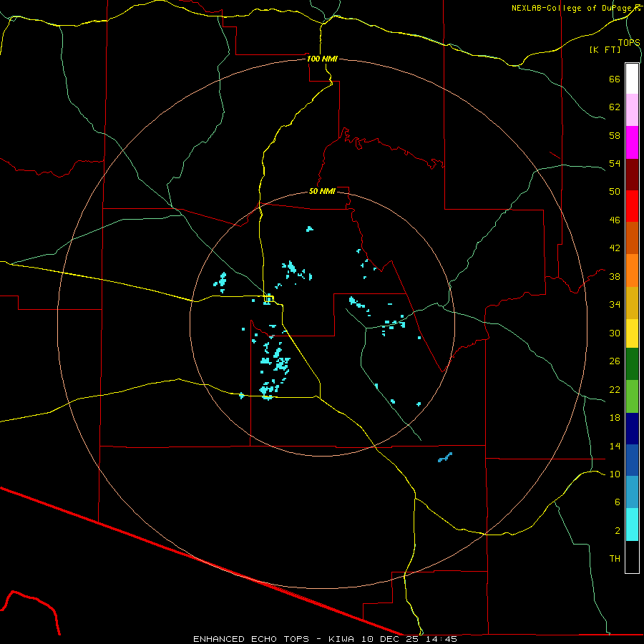Click the NEXLAB-College of DuPage label
644x644 pixels.
(575, 8)
